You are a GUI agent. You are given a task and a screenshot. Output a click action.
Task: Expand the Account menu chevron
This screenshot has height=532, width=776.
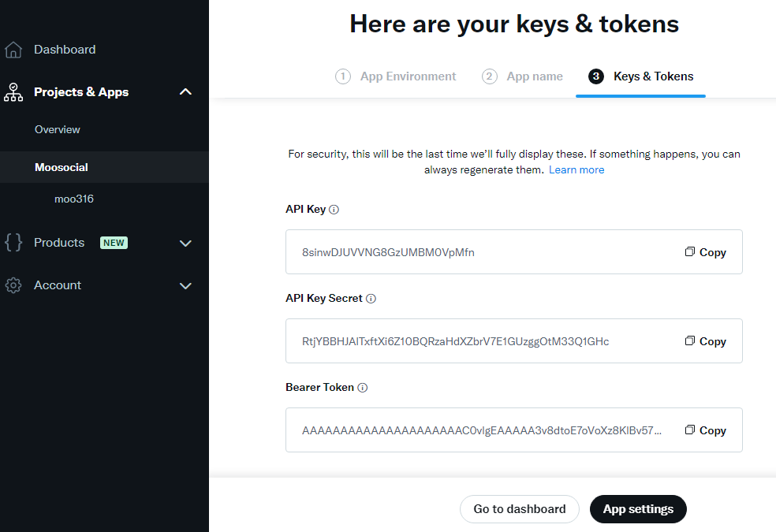(185, 286)
